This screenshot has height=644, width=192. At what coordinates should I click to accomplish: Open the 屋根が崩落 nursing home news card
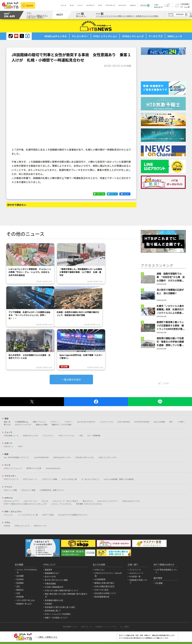81,263
